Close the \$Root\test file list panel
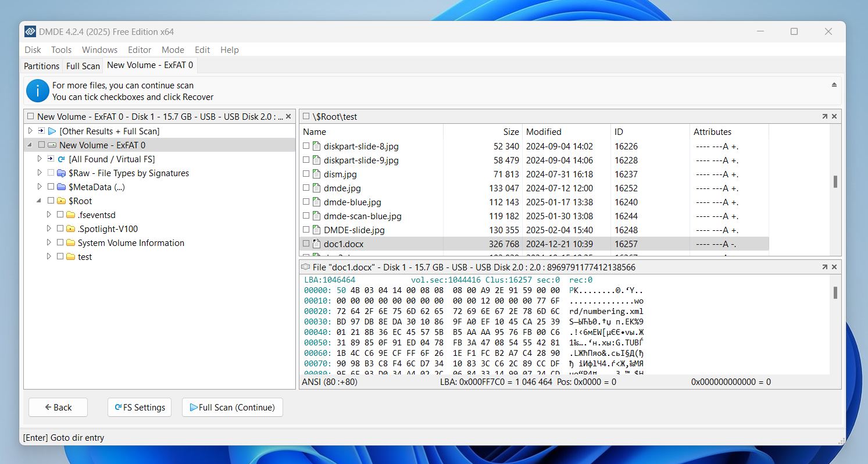Screen dimensions: 868x464 click(x=834, y=116)
